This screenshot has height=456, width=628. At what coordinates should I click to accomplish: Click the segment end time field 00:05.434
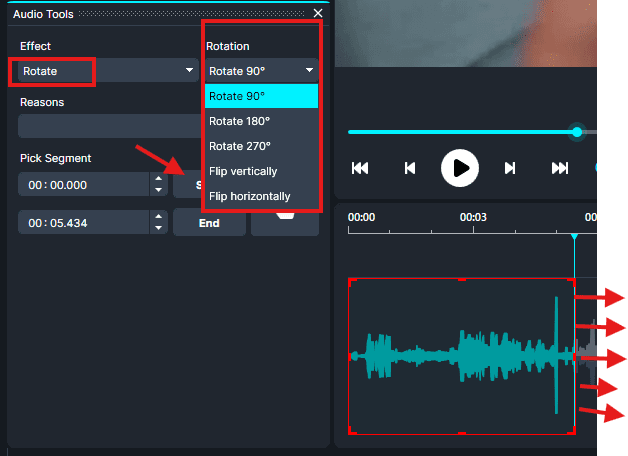[82, 223]
